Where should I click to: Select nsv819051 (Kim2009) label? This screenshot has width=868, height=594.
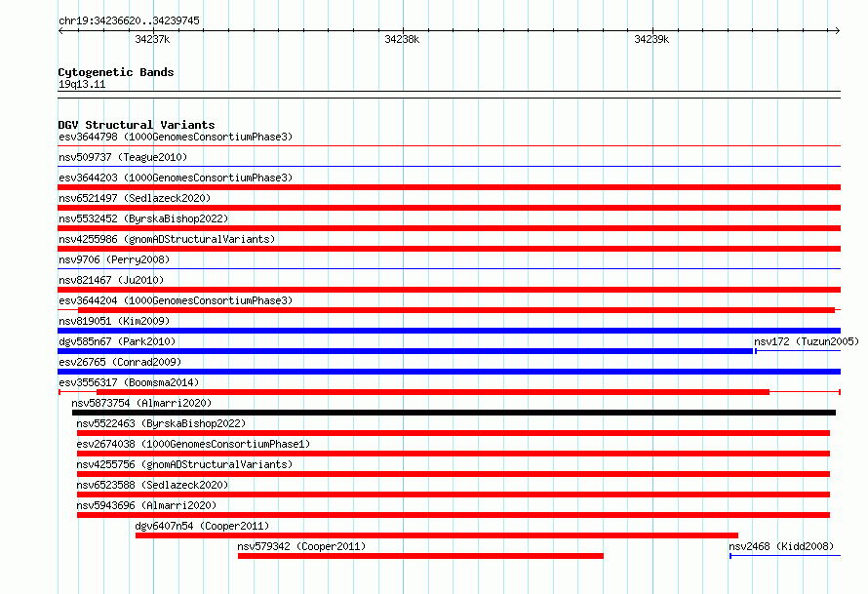pyautogui.click(x=114, y=321)
